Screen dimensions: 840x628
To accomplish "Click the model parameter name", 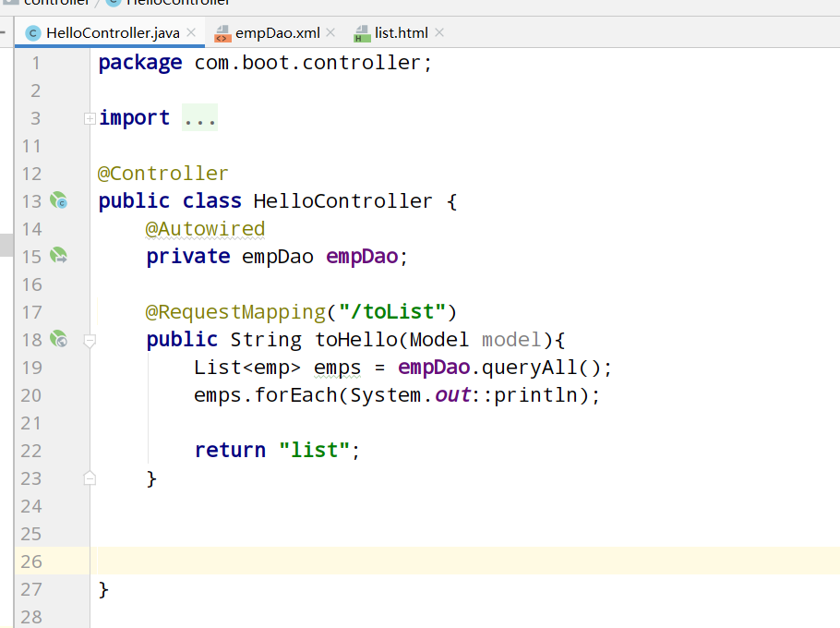I will tap(511, 340).
